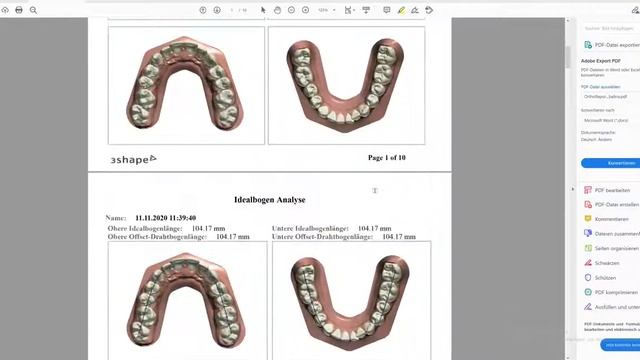Image resolution: width=640 pixels, height=360 pixels.
Task: Select the arrow selection tool
Action: coord(263,10)
